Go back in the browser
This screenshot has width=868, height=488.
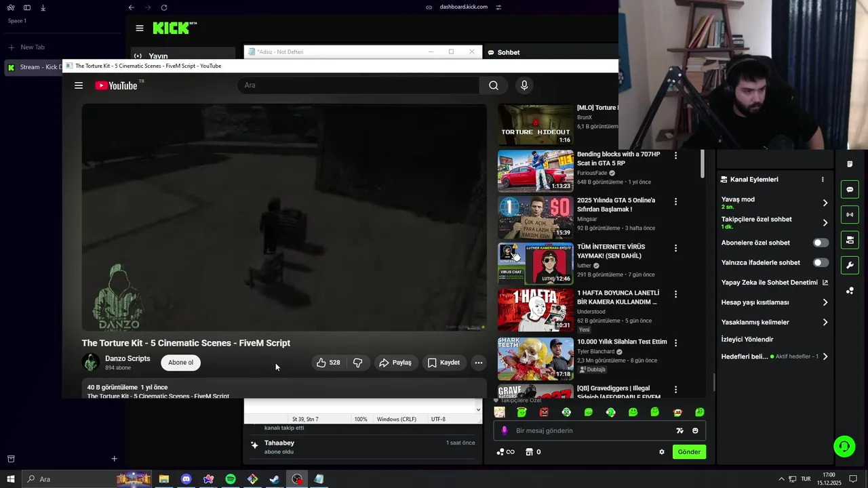coord(132,7)
